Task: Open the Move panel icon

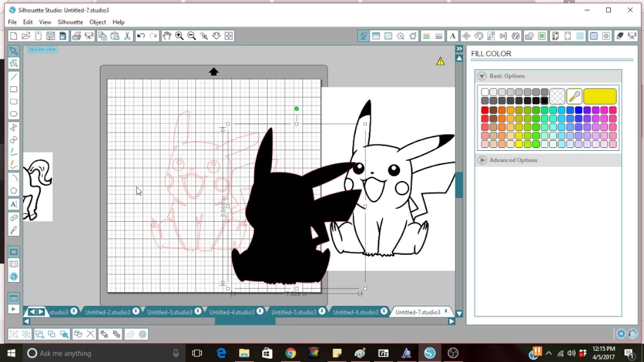Action: pyautogui.click(x=466, y=36)
